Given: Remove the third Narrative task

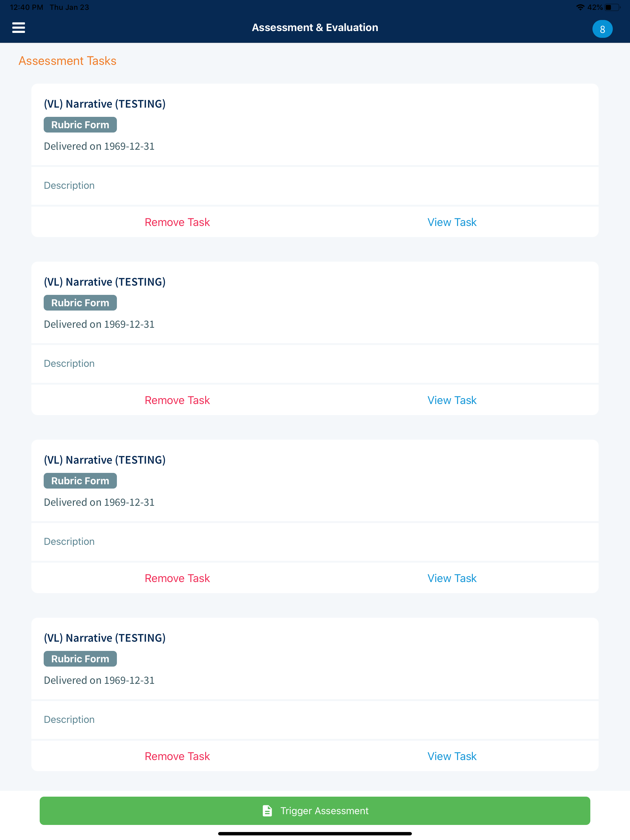Looking at the screenshot, I should pyautogui.click(x=177, y=578).
